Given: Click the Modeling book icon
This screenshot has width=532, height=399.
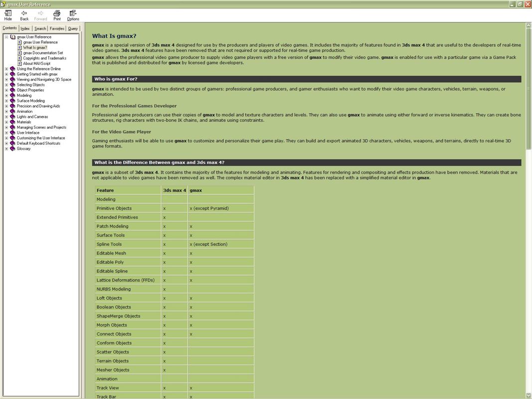Looking at the screenshot, I should pos(12,95).
